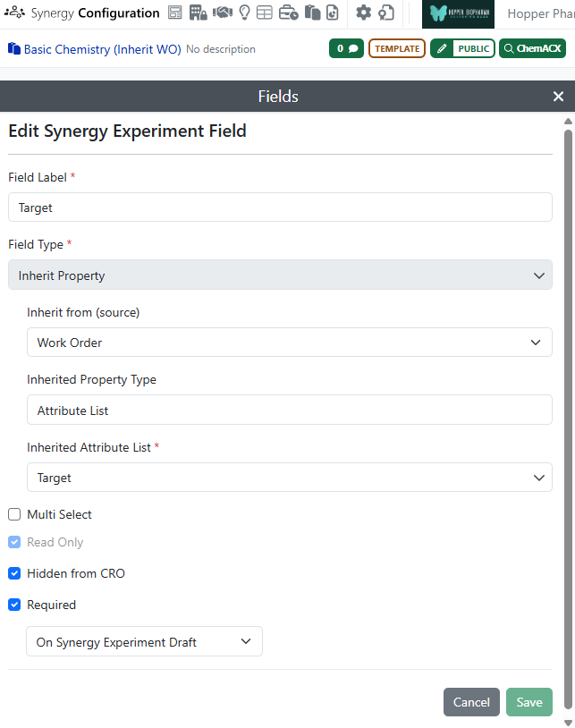Click the handshake icon in toolbar
575x728 pixels.
point(222,13)
